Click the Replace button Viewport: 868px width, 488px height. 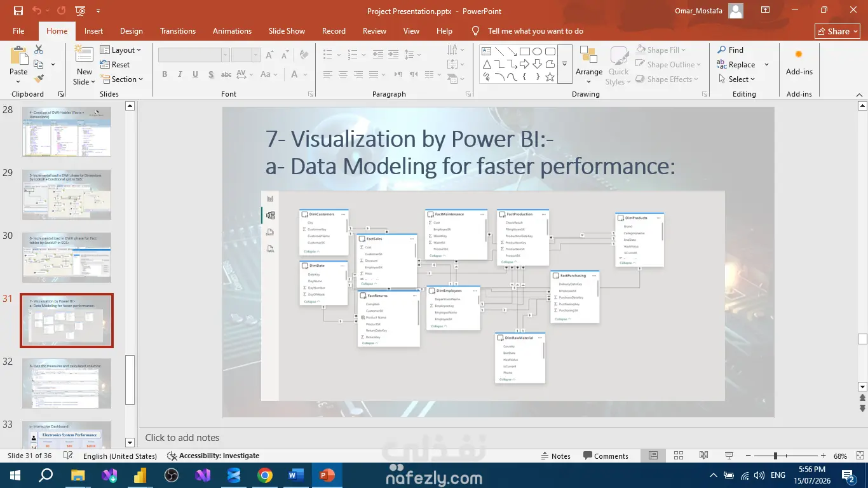tap(736, 65)
